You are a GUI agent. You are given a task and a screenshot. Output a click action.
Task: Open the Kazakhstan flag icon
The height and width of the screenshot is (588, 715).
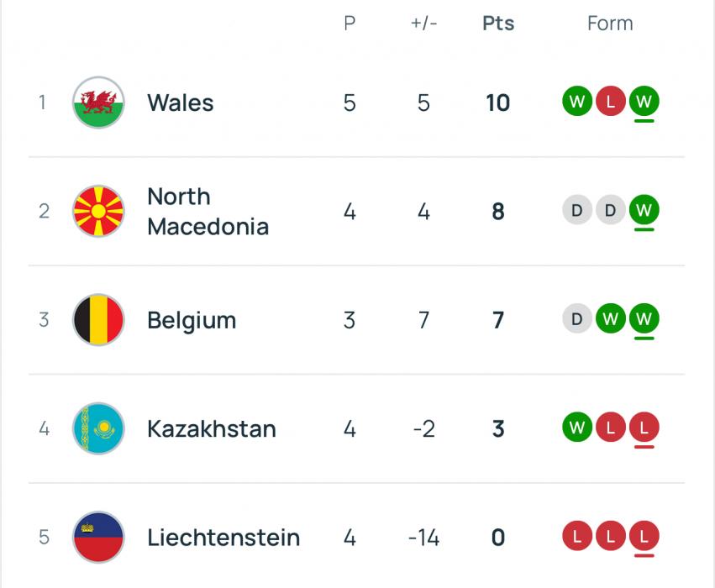coord(98,428)
